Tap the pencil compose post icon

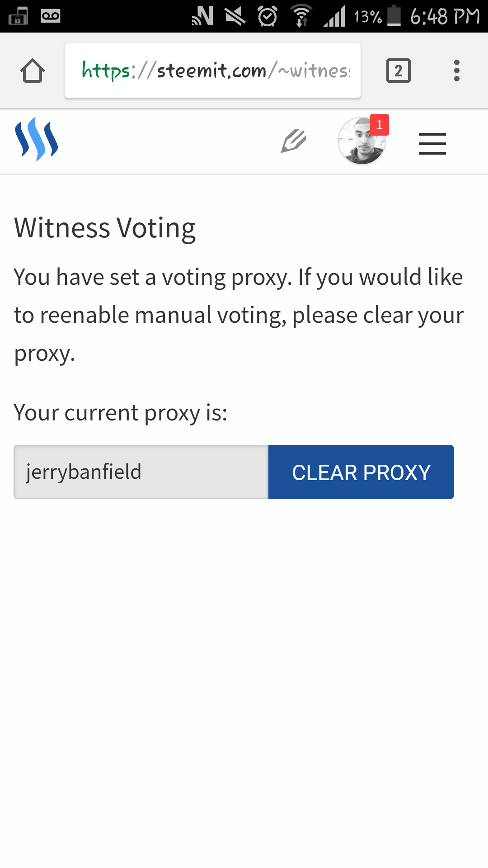(x=294, y=141)
